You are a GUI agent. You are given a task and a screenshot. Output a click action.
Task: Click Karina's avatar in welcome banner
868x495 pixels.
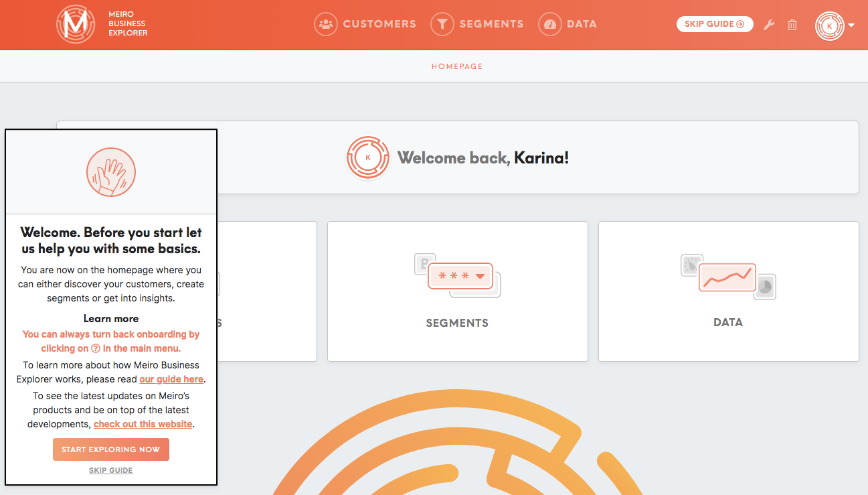[368, 157]
